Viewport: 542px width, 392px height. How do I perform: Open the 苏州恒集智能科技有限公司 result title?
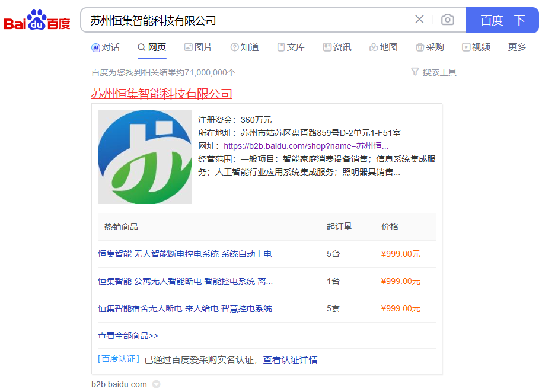click(x=161, y=94)
